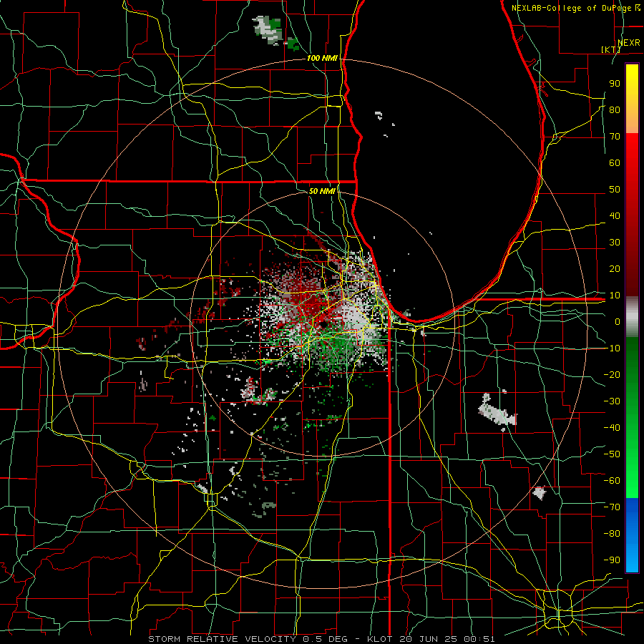Click the -20 scale value
Screen dimensions: 644x644
pyautogui.click(x=612, y=374)
